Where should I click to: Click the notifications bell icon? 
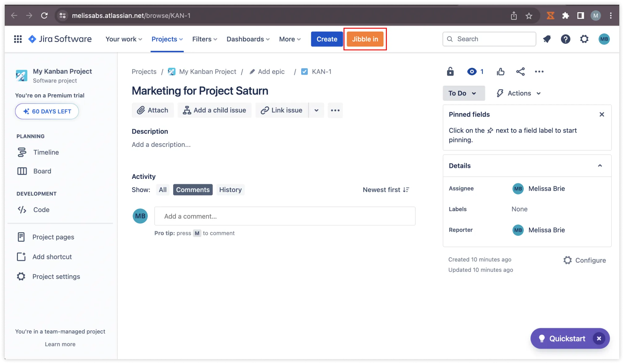point(547,39)
